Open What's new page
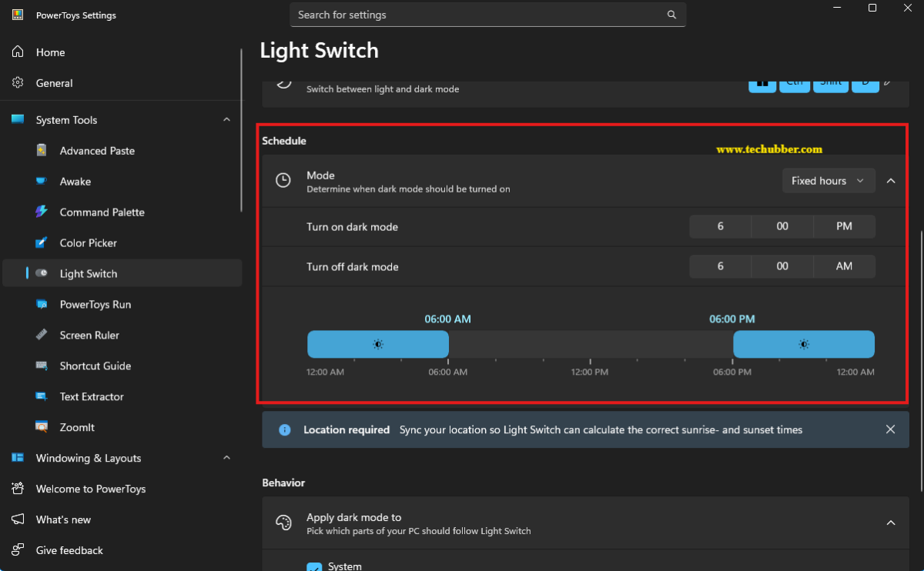Viewport: 924px width, 571px height. point(122,519)
